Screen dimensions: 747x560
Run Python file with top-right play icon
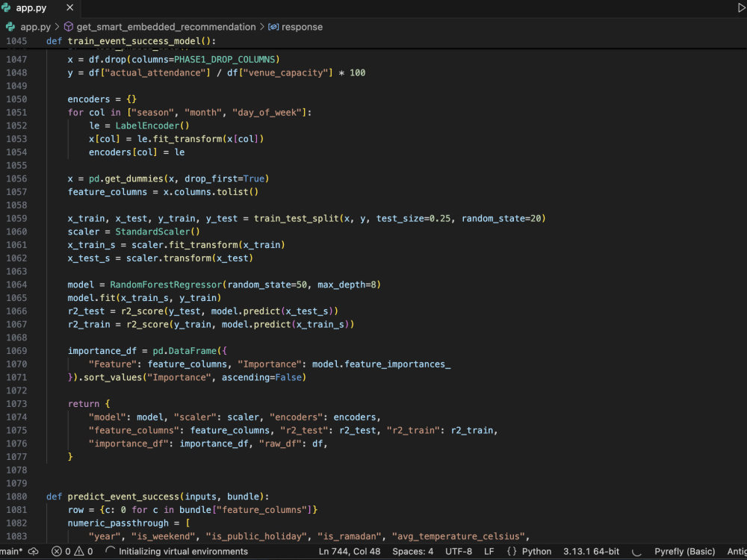pos(742,7)
